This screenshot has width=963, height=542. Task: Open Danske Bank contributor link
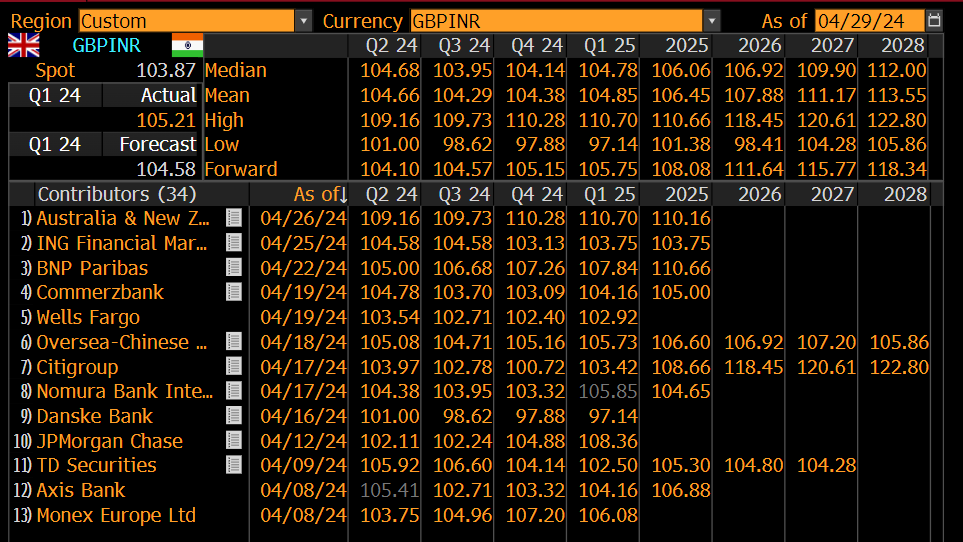pos(95,416)
